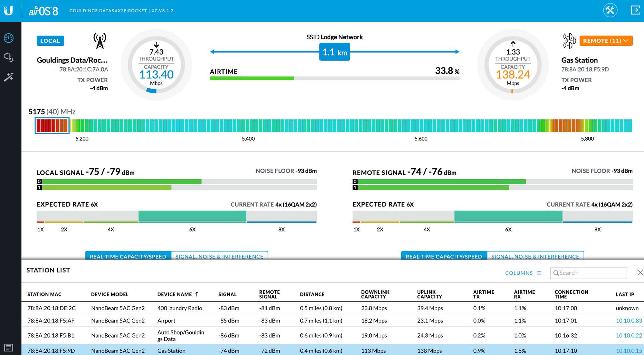Image resolution: width=644 pixels, height=355 pixels.
Task: Click the LOCAL badge
Action: [x=50, y=41]
